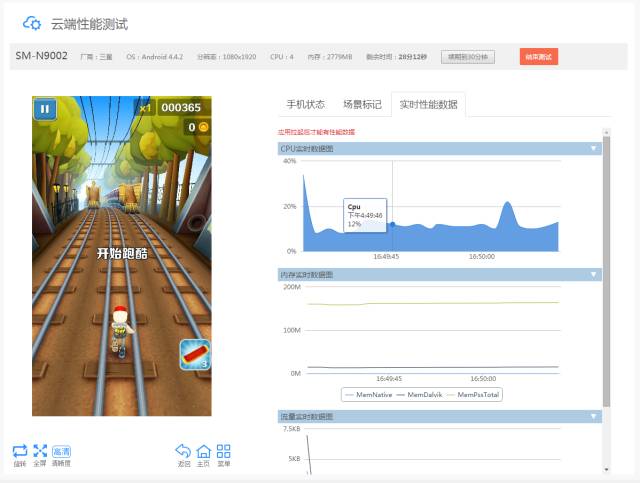Collapse the CPU实时数据图 section arrow

pos(593,148)
